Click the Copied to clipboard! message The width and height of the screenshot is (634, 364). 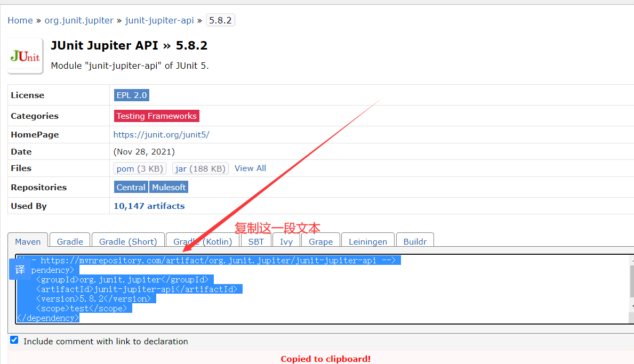point(325,359)
